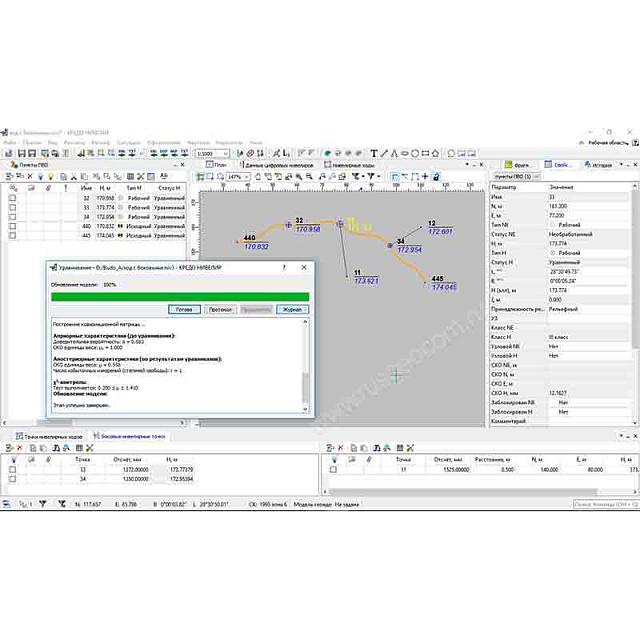640x640 pixels.
Task: Tick the checkbox for point 440 row
Action: coord(12,226)
